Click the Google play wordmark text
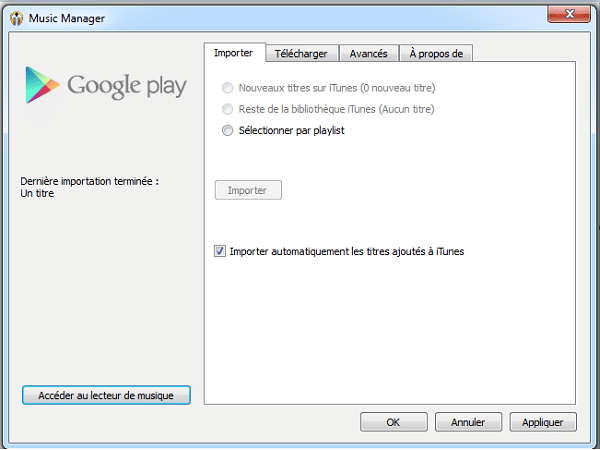The image size is (600, 450). click(127, 85)
